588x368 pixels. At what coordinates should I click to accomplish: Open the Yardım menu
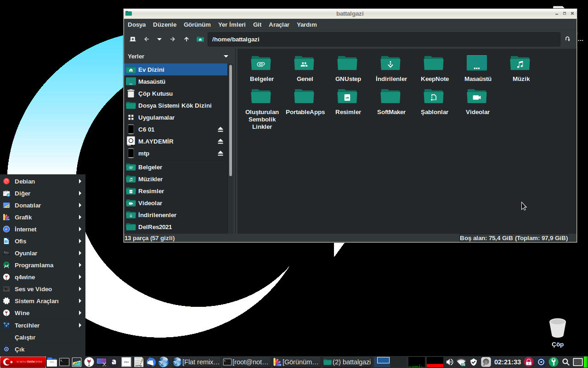coord(306,25)
